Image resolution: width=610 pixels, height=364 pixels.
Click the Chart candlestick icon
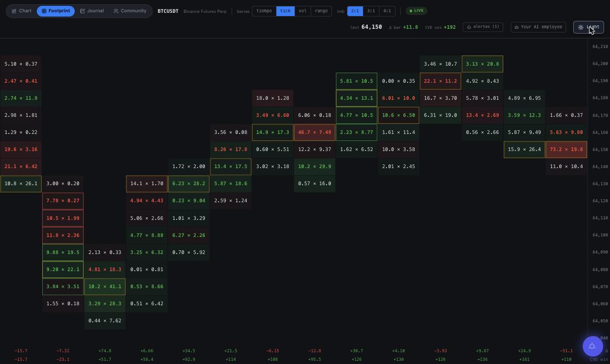pos(14,11)
